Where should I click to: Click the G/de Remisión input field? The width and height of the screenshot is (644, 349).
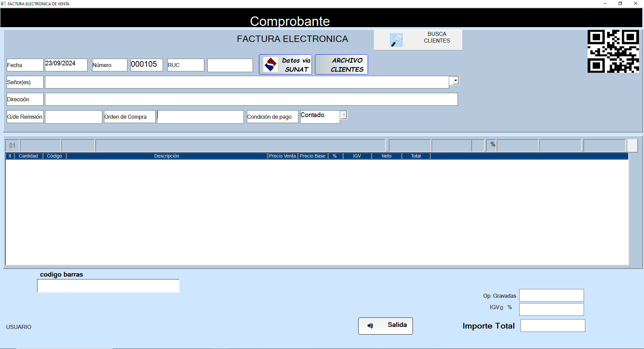tap(73, 117)
